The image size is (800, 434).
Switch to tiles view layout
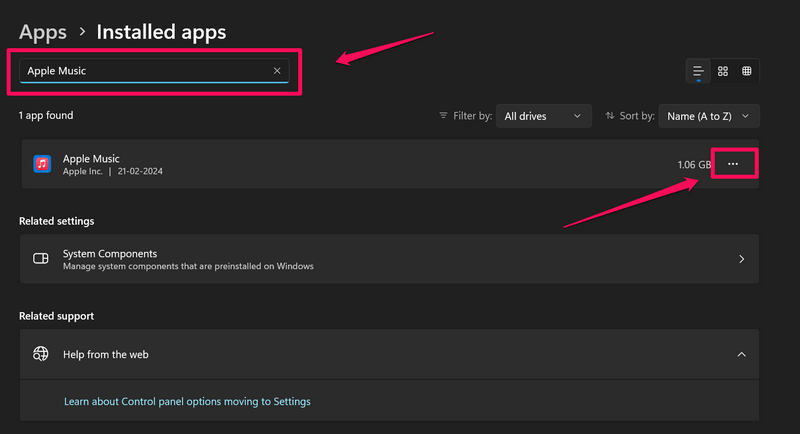(x=747, y=71)
